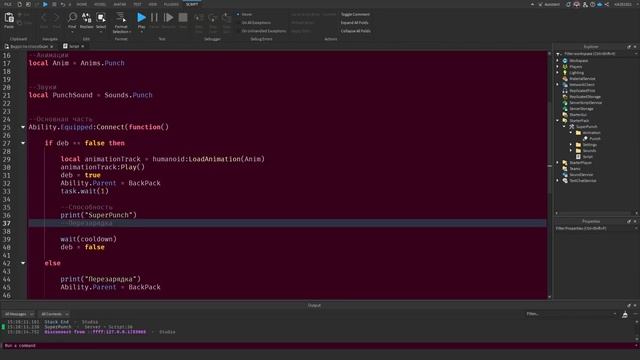Click the Format Selection icon
The height and width of the screenshot is (360, 640).
[x=121, y=17]
